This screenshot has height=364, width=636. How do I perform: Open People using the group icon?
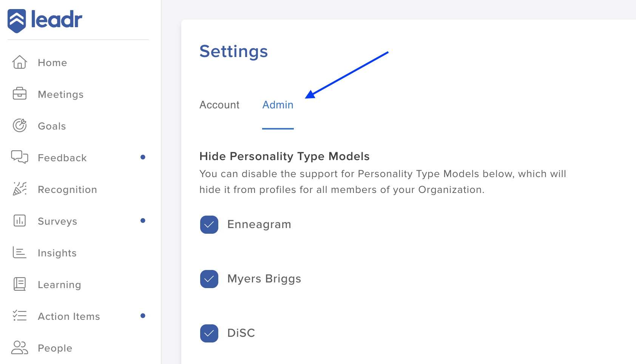click(19, 348)
